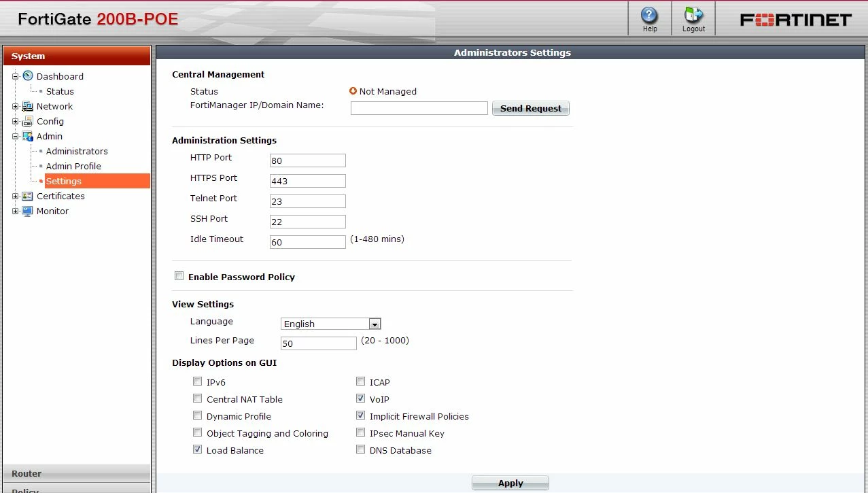Screen dimensions: 868x493
Task: Uncheck the VoIP display option
Action: pos(361,398)
